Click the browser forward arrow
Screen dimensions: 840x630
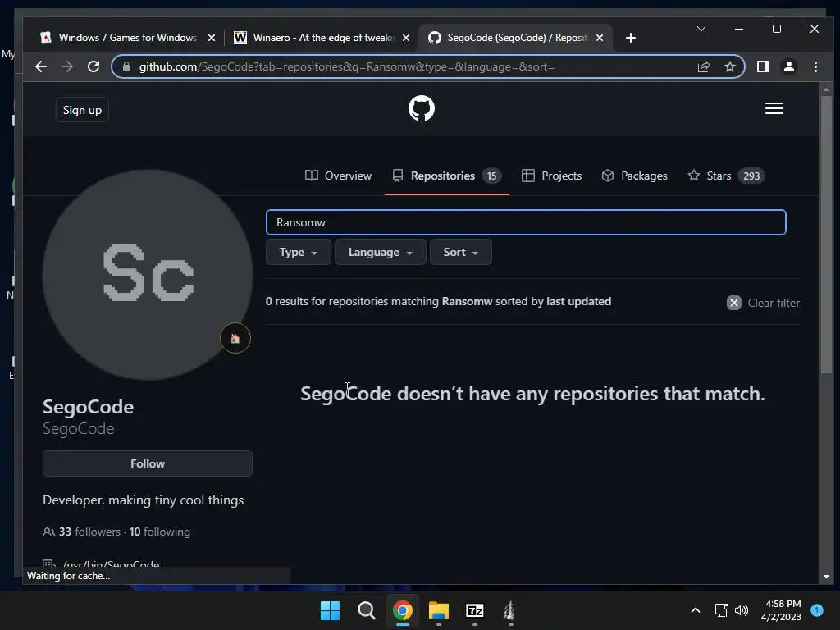point(67,66)
